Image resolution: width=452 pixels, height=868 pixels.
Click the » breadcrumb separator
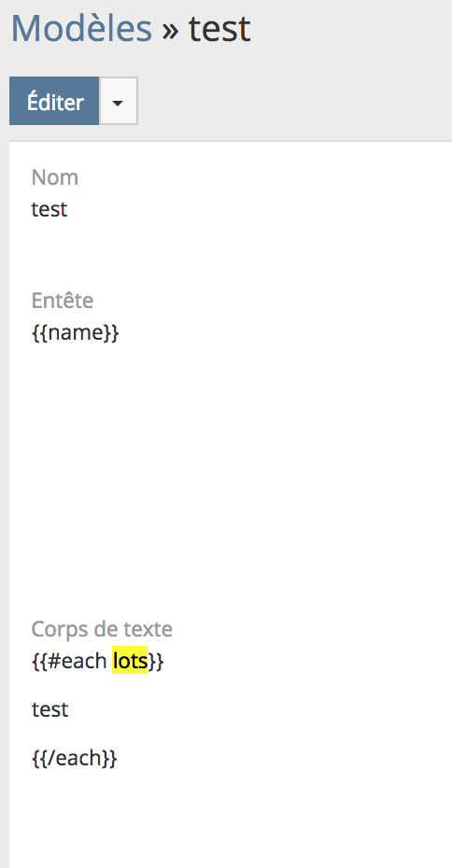click(x=170, y=31)
